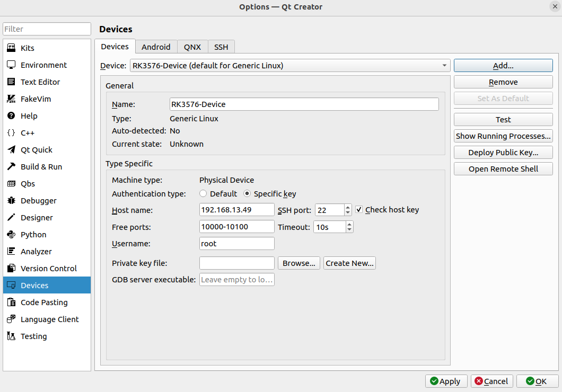Click Show Running Processes... button
562x392 pixels.
click(503, 136)
